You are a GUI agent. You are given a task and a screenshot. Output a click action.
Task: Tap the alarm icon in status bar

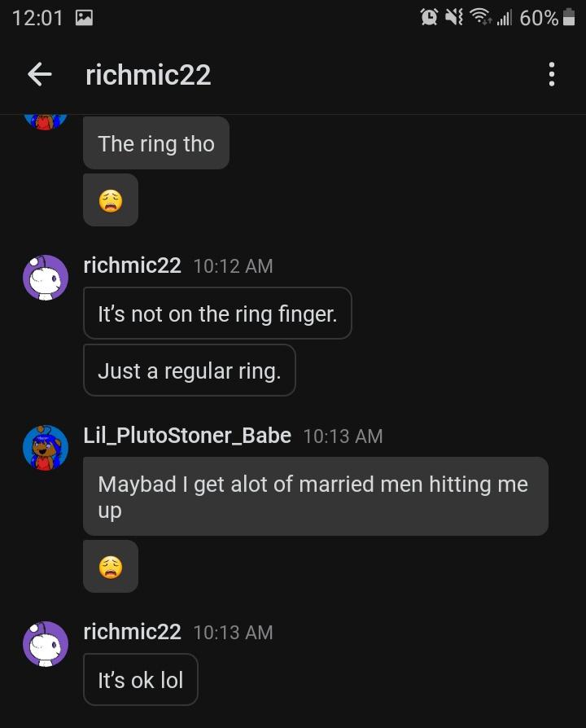429,16
